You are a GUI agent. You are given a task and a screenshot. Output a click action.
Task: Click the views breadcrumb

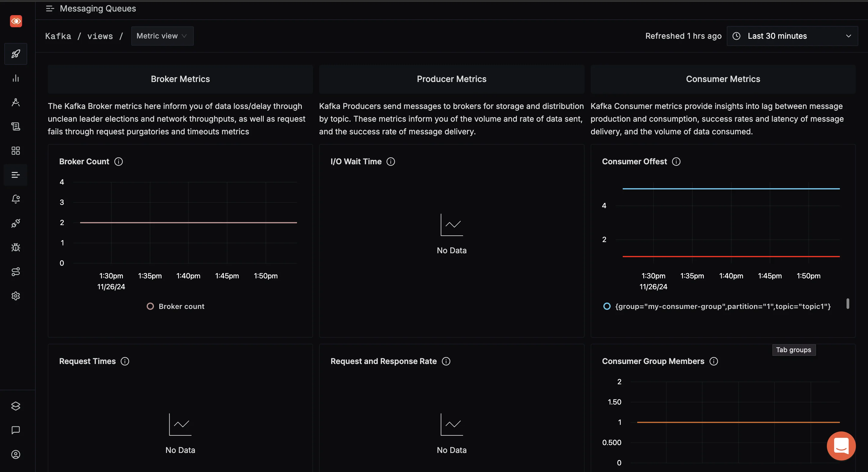click(x=100, y=36)
